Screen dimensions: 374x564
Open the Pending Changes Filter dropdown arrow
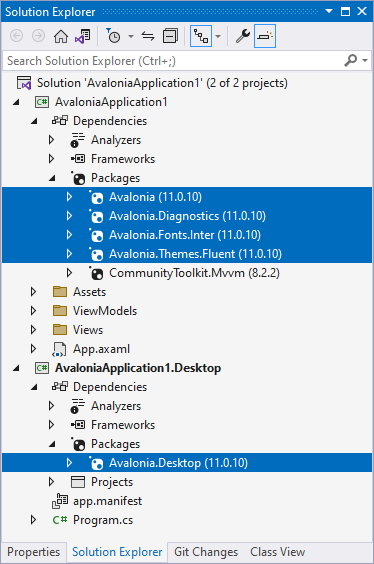(x=131, y=36)
